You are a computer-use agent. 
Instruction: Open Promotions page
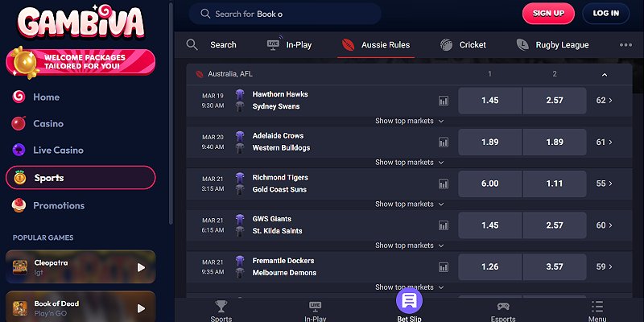pos(59,205)
